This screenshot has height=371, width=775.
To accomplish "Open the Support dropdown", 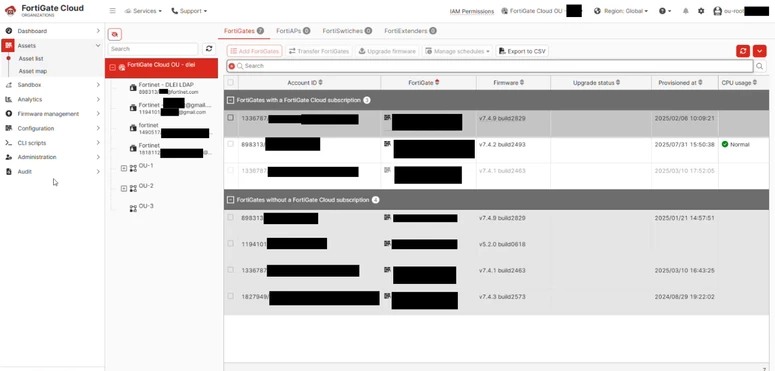I will coord(189,11).
